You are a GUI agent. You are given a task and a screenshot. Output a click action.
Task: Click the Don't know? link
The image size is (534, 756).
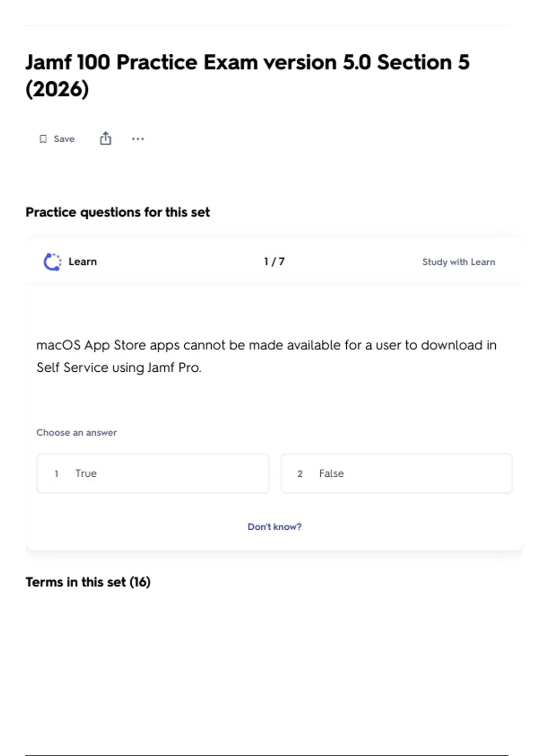275,527
